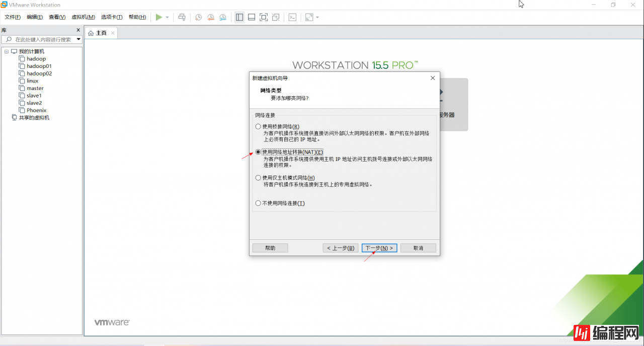Select 使用网络地址转换(NAT)(E) radio button
The width and height of the screenshot is (644, 346).
tap(258, 152)
